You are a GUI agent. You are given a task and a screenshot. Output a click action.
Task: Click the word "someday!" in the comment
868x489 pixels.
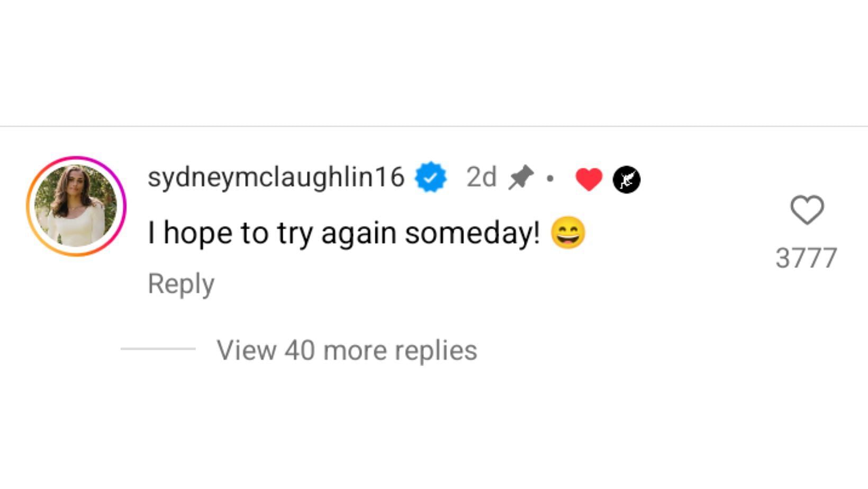tap(472, 233)
